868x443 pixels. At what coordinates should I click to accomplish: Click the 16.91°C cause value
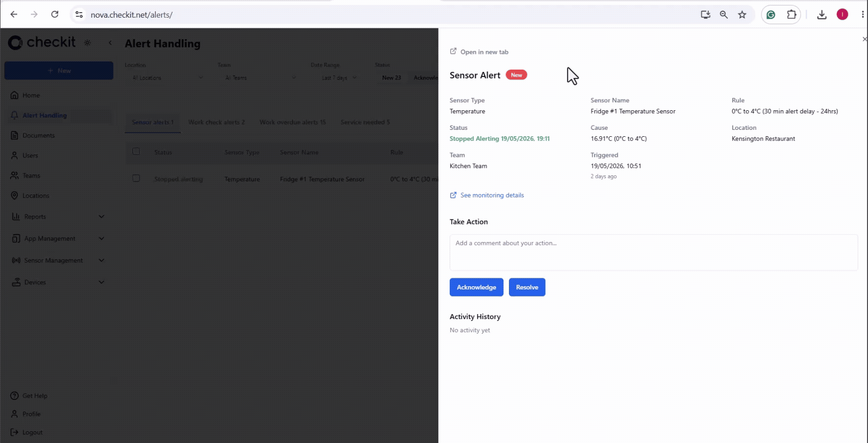(619, 139)
